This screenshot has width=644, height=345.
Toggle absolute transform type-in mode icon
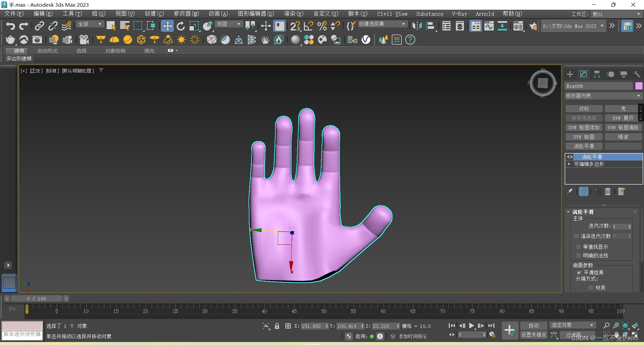288,326
